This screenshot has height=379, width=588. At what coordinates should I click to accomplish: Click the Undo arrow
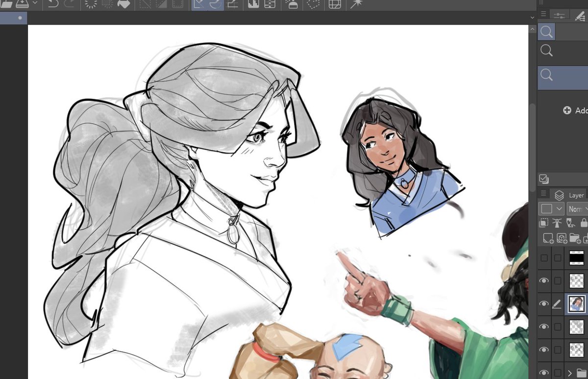tap(53, 4)
